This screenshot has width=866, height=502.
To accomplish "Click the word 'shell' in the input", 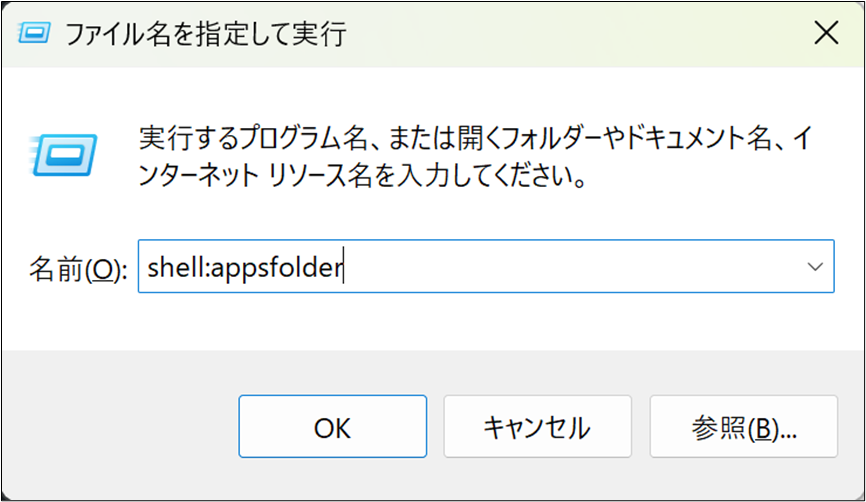I will (x=168, y=267).
